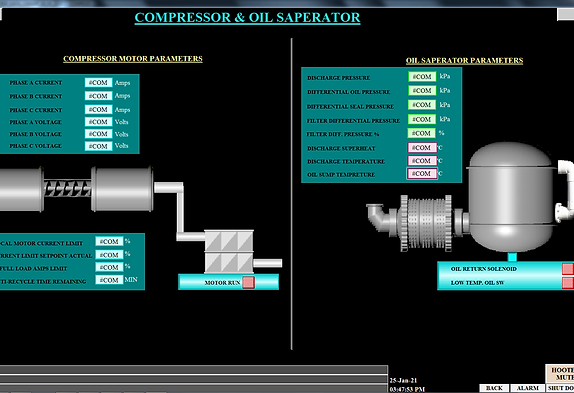Click the OIL SUMP TEMPRETURE label
The width and height of the screenshot is (574, 393).
pyautogui.click(x=341, y=175)
